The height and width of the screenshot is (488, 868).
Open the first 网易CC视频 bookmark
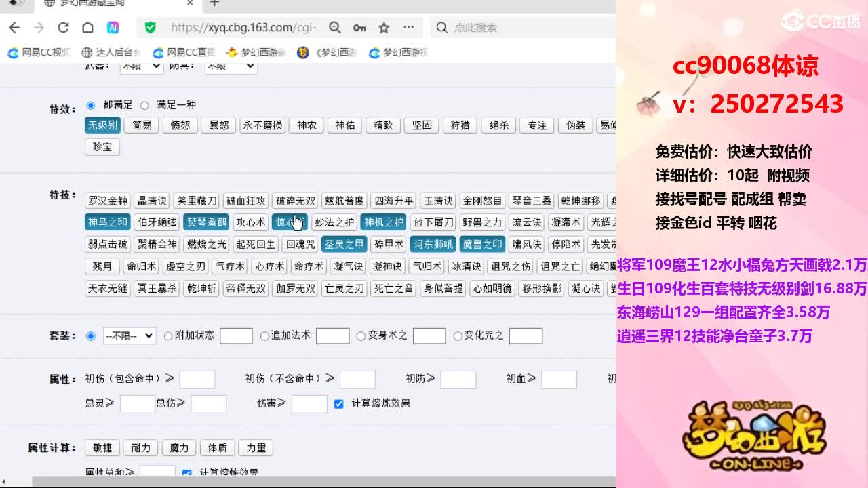pos(39,52)
